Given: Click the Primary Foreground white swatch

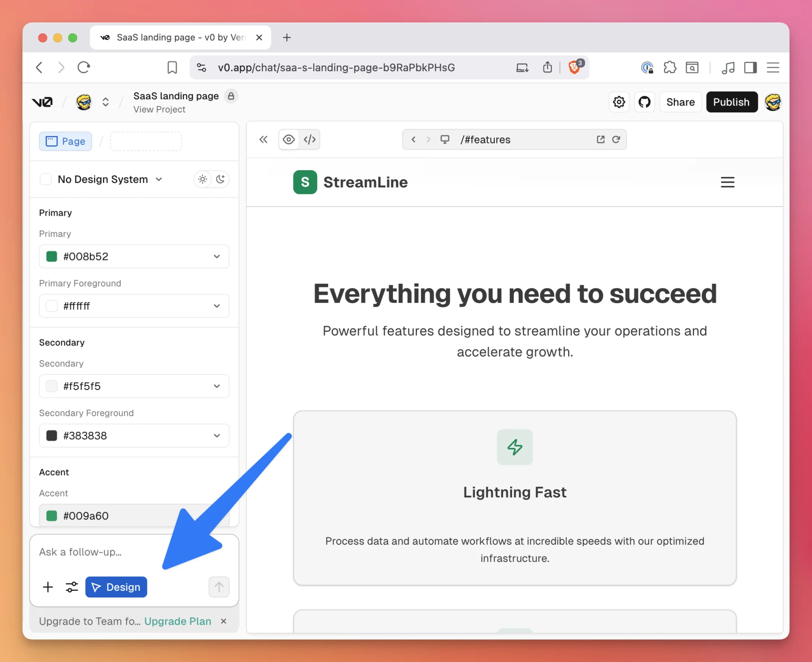Looking at the screenshot, I should pyautogui.click(x=52, y=306).
